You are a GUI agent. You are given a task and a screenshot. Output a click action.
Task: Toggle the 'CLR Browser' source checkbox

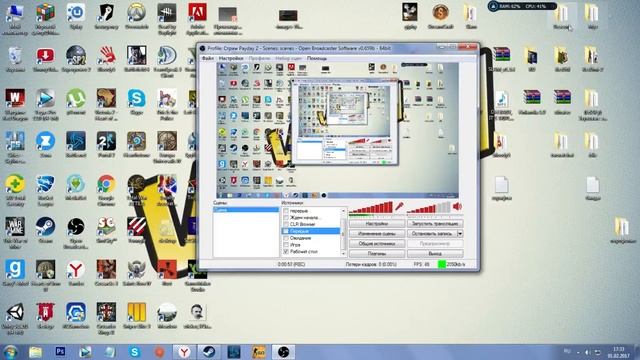(x=286, y=224)
